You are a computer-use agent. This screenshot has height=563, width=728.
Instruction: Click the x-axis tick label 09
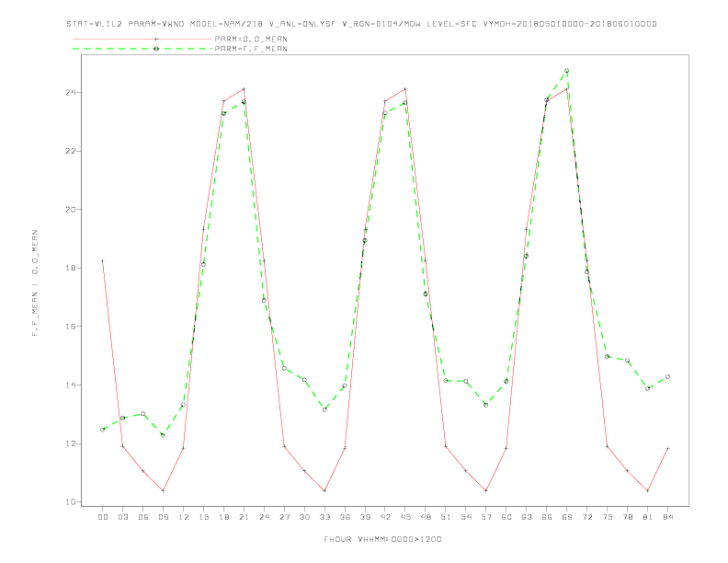(163, 517)
